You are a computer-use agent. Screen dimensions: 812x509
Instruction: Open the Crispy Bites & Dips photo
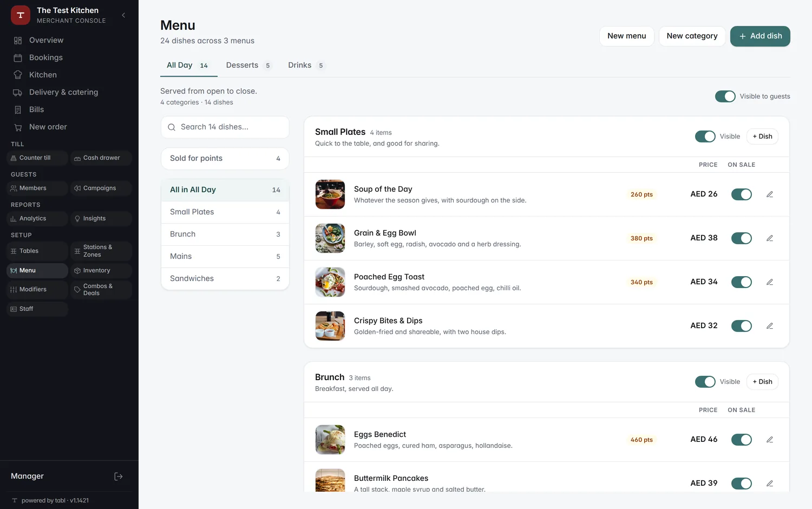(x=330, y=326)
